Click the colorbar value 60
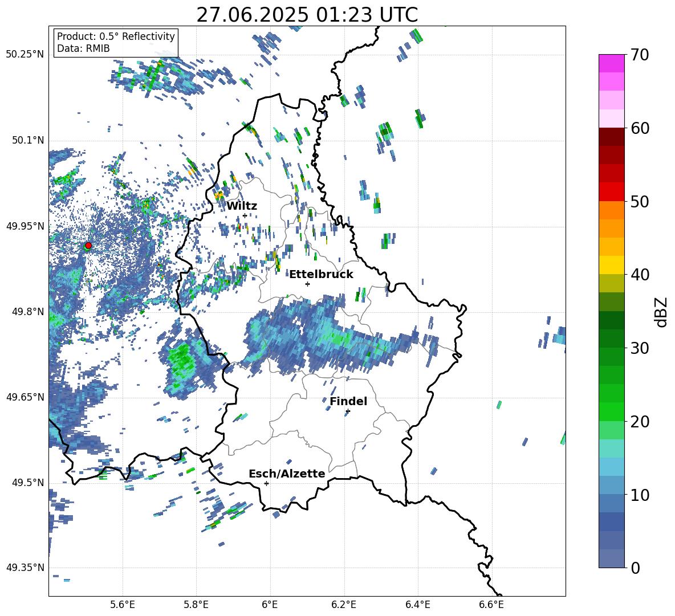The width and height of the screenshot is (675, 616). (640, 128)
